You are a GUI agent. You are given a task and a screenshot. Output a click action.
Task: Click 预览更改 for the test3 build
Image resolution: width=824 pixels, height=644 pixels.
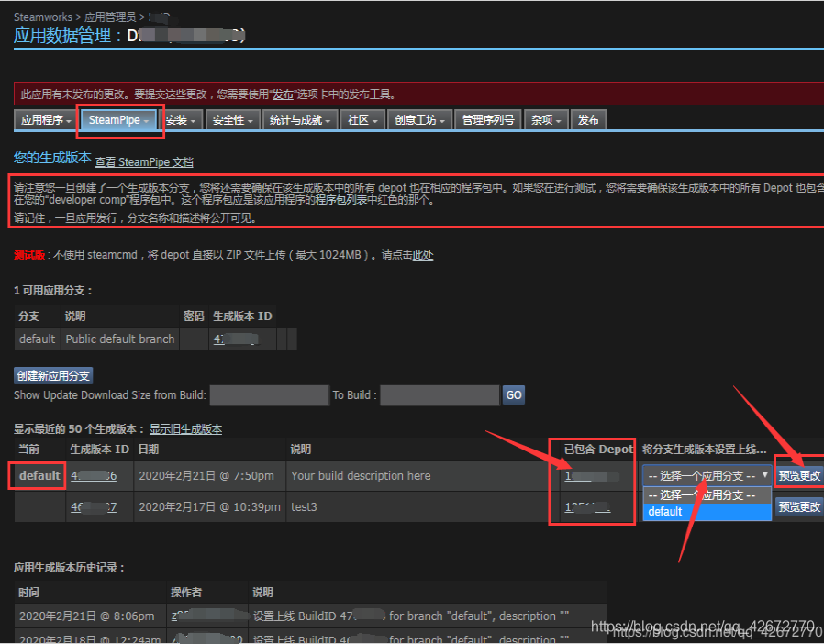(x=799, y=507)
